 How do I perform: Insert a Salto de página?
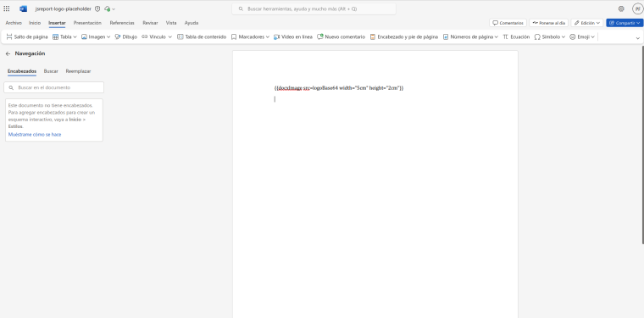click(x=27, y=37)
